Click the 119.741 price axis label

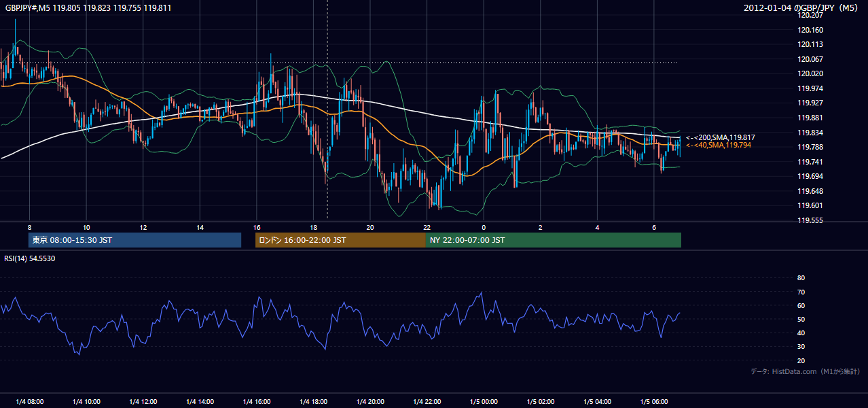pos(810,162)
